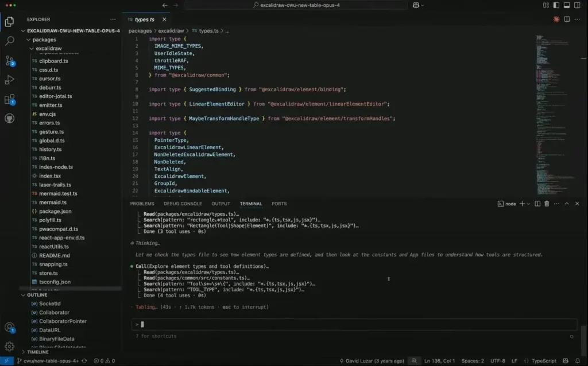The image size is (588, 366).
Task: Show errors and warnings count in status bar
Action: [105, 361]
